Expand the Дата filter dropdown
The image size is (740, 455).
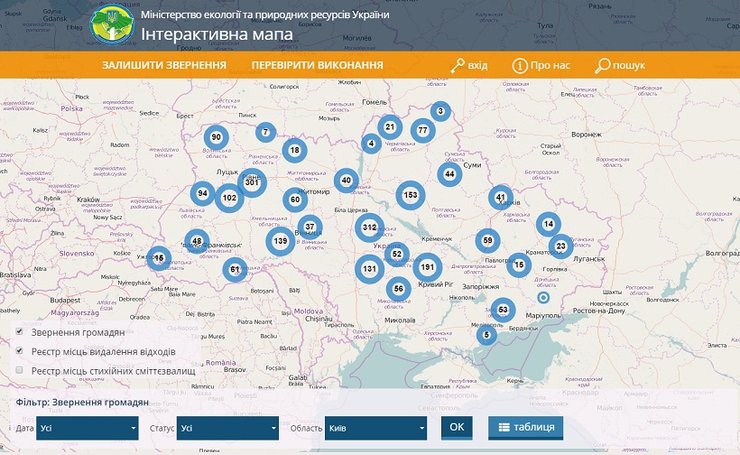[x=88, y=428]
